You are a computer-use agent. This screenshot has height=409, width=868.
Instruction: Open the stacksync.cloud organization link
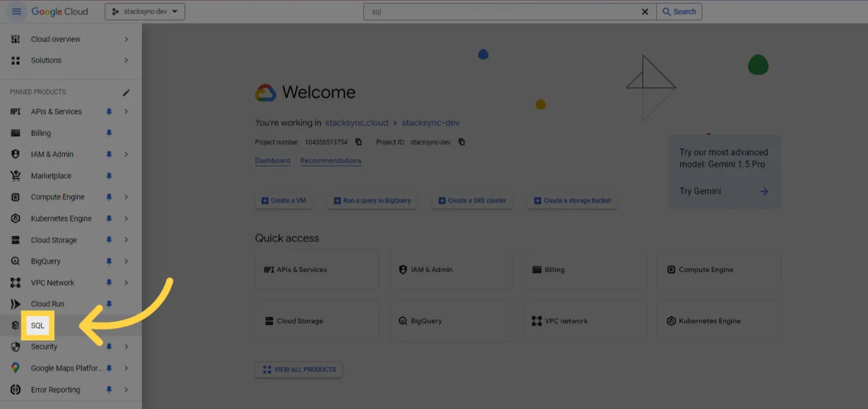coord(356,123)
